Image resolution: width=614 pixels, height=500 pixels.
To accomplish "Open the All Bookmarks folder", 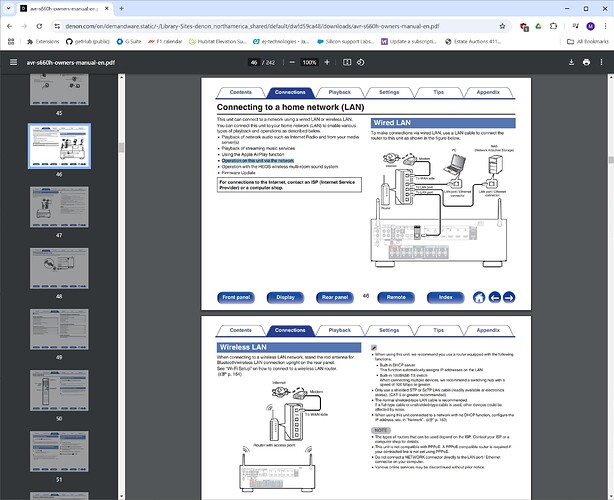I will point(588,41).
